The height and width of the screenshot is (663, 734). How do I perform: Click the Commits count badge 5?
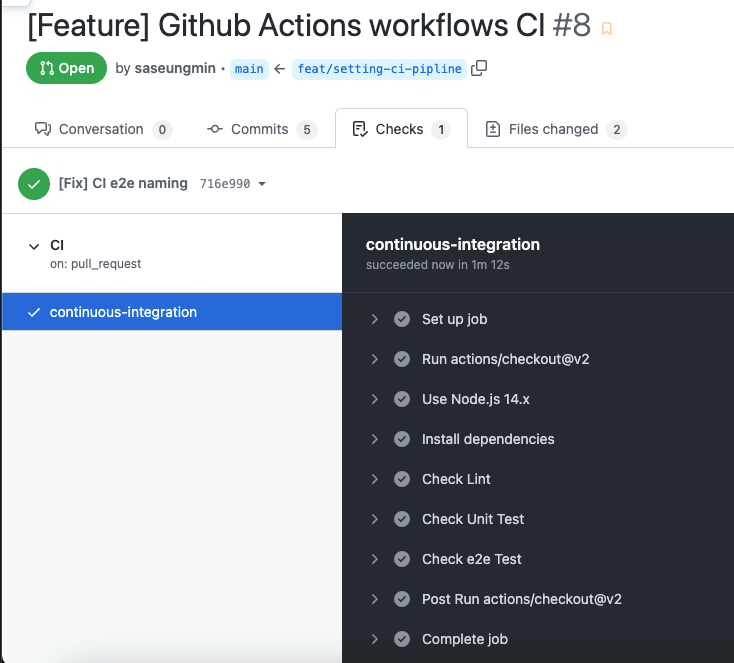pyautogui.click(x=307, y=130)
